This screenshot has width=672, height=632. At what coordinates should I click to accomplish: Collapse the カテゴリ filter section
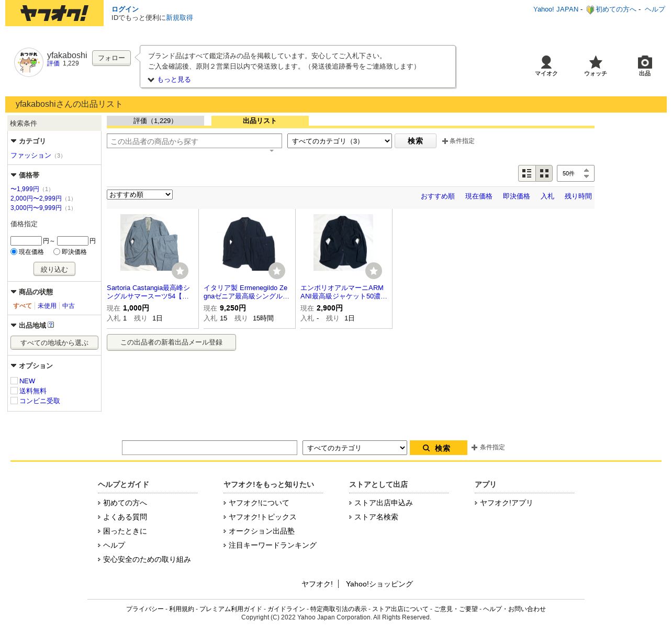click(x=28, y=141)
